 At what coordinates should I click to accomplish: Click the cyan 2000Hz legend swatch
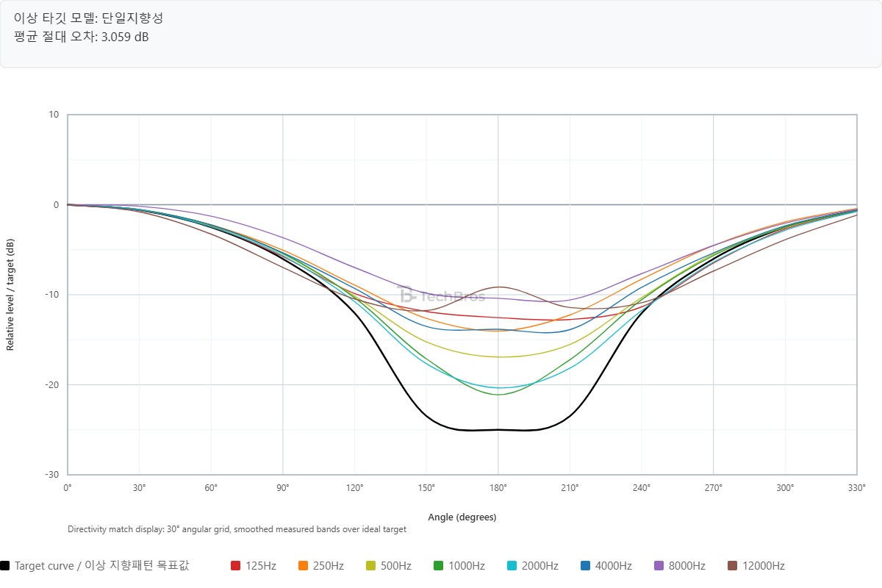(512, 565)
